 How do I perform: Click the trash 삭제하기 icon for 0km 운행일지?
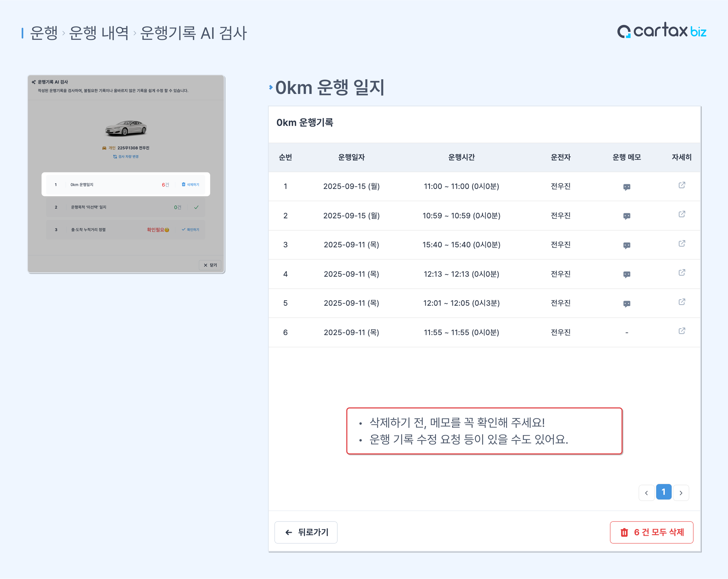pos(184,184)
